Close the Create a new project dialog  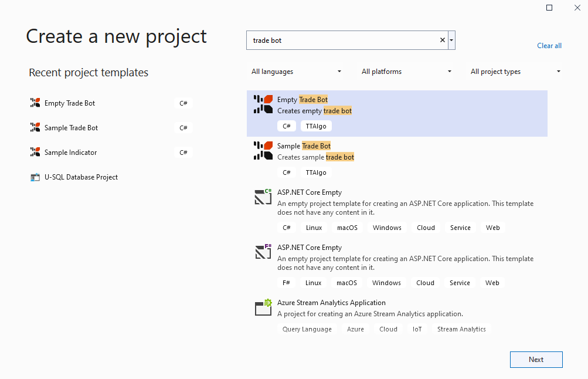click(x=577, y=8)
